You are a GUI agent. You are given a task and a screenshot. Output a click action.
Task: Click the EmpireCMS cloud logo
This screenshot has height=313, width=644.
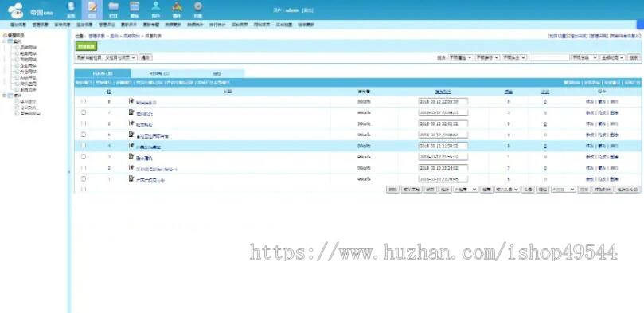[x=16, y=10]
